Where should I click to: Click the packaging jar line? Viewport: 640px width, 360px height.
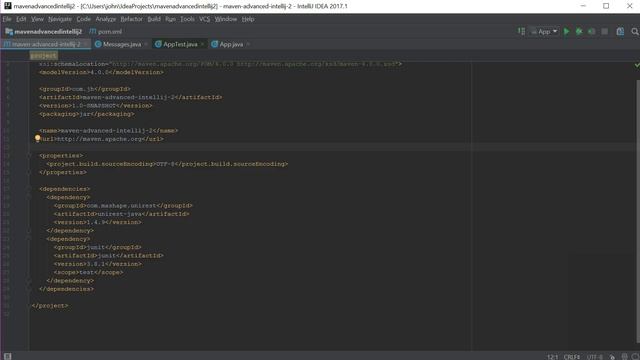tap(87, 114)
